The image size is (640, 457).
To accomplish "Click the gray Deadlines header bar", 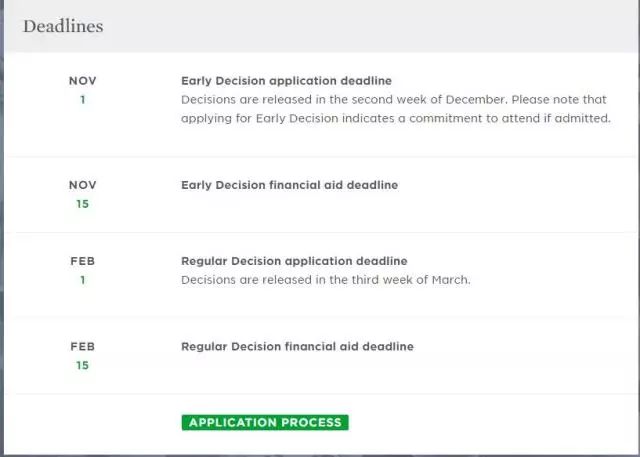I will (322, 26).
